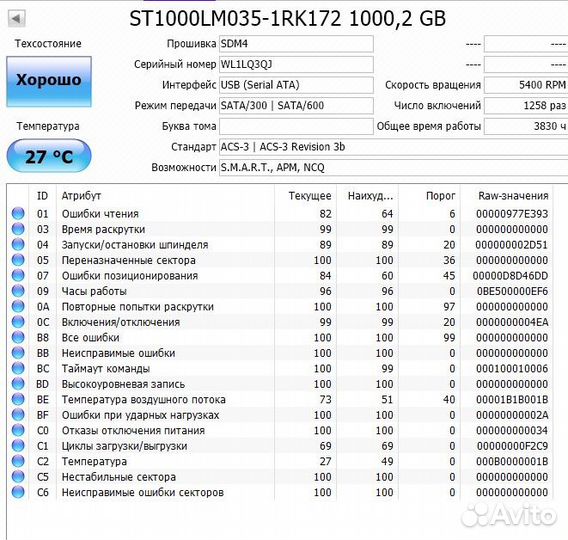Screen dimensions: 568x540
Task: Click the Атрибут column header
Action: click(x=166, y=196)
